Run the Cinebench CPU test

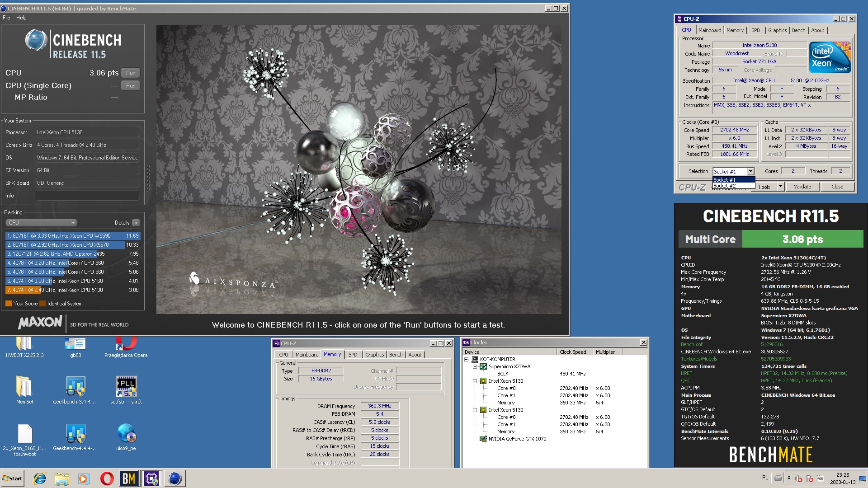tap(131, 73)
